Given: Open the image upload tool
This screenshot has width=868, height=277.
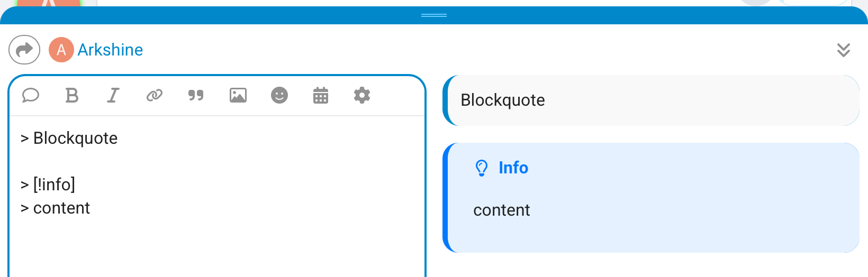Looking at the screenshot, I should tap(238, 96).
